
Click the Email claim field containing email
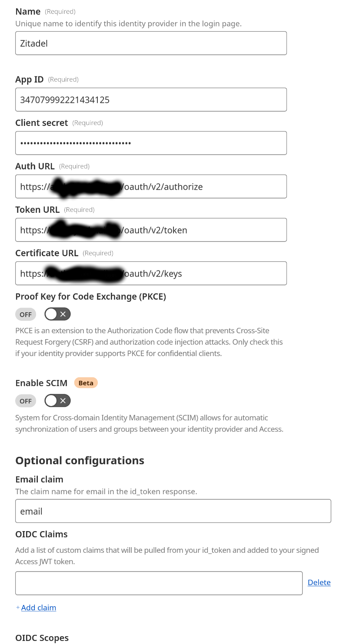tap(173, 511)
